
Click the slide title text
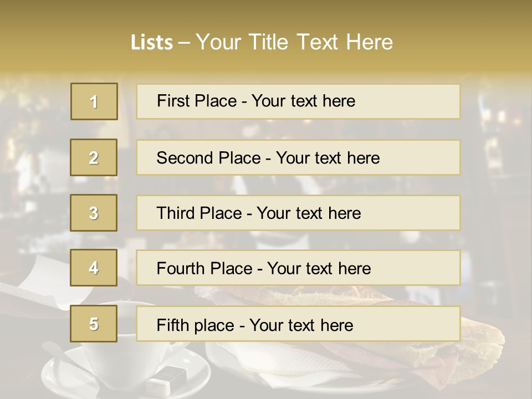pos(262,42)
